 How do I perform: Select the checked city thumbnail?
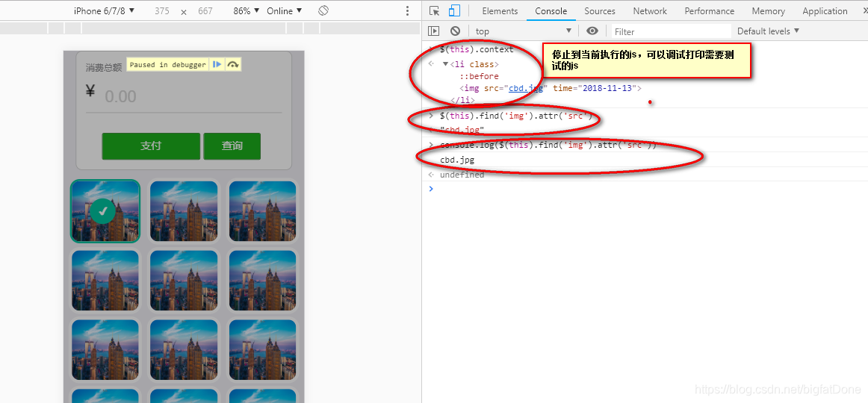click(105, 211)
